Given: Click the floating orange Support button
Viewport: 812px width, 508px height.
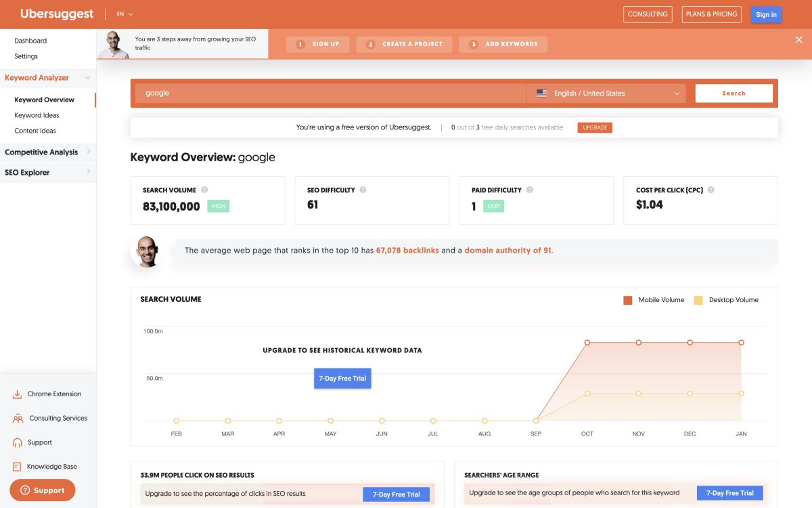Looking at the screenshot, I should click(x=42, y=490).
